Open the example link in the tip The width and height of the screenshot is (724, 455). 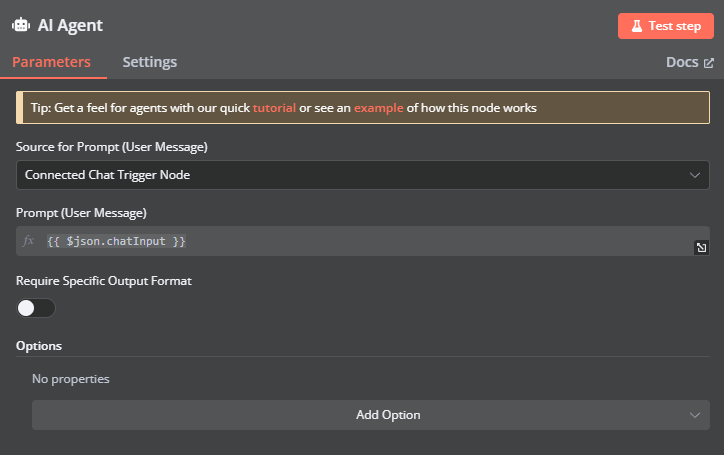point(378,108)
